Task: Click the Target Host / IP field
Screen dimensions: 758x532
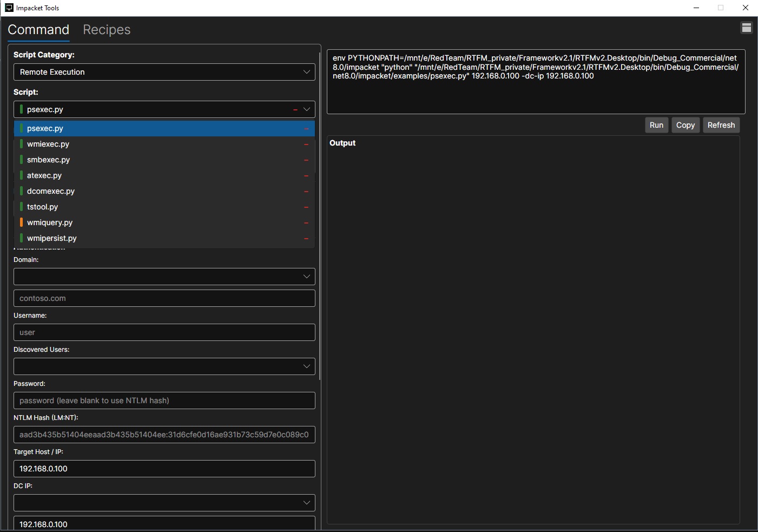Action: [x=164, y=469]
